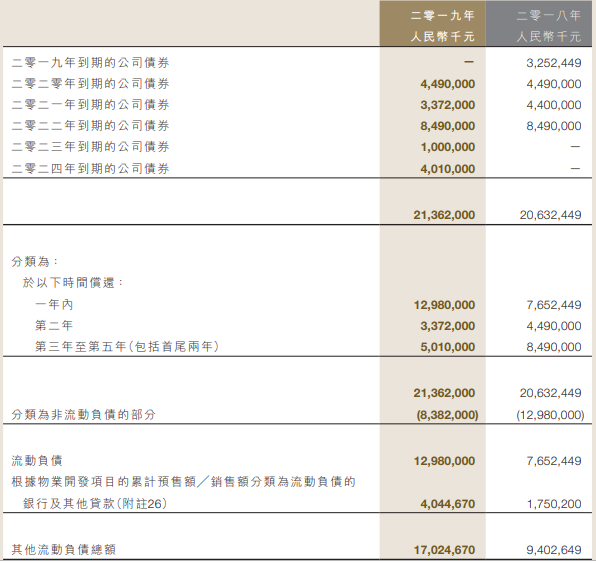Screen dimensions: 596x563
Task: Click the row label 二零二一年到期的公司債券
Action: point(90,105)
